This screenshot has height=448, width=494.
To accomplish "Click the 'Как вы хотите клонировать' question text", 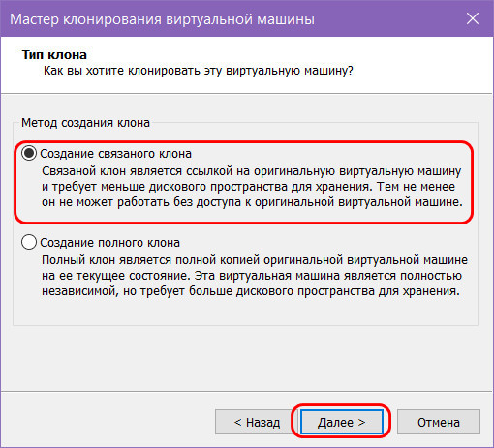I will click(x=199, y=71).
